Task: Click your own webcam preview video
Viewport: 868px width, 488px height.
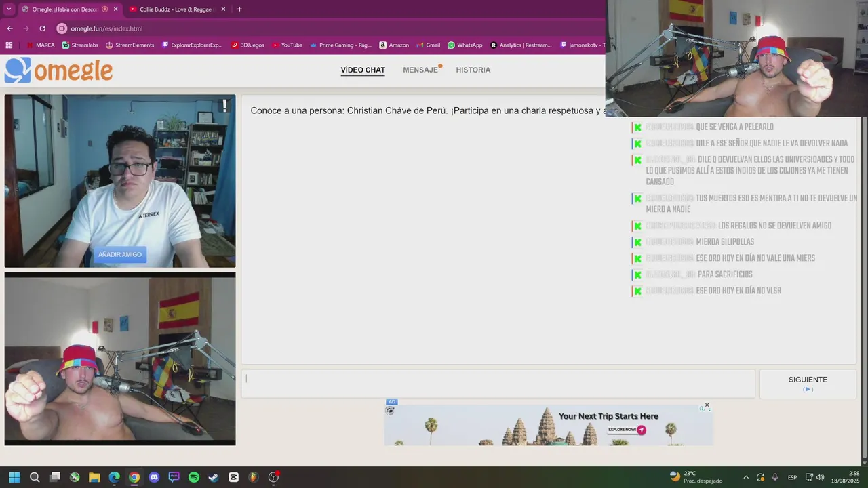Action: pyautogui.click(x=120, y=359)
